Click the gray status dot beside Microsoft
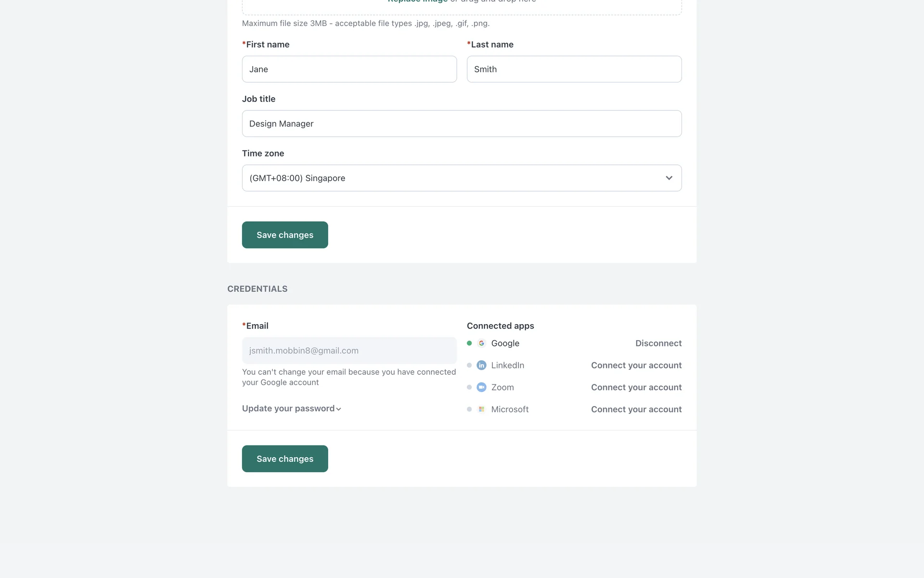Image resolution: width=924 pixels, height=578 pixels. pyautogui.click(x=469, y=409)
